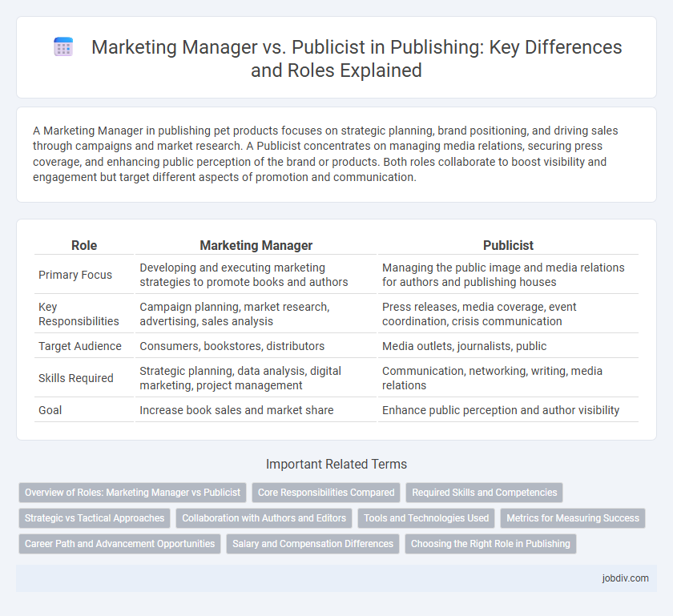The height and width of the screenshot is (616, 673).
Task: Select 'Metrics for Measuring Success' tag
Action: [x=573, y=518]
